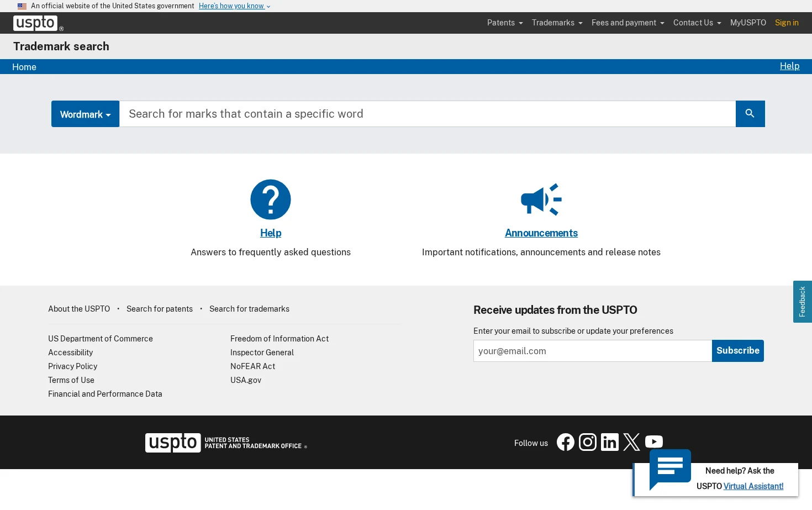812x510 pixels.
Task: Open Help in blue navigation bar
Action: point(790,66)
